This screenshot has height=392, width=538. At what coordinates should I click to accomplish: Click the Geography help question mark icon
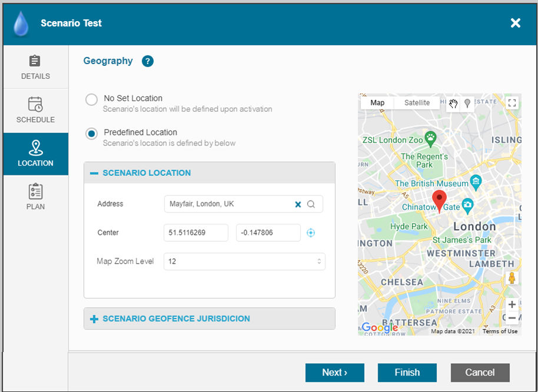click(x=148, y=61)
